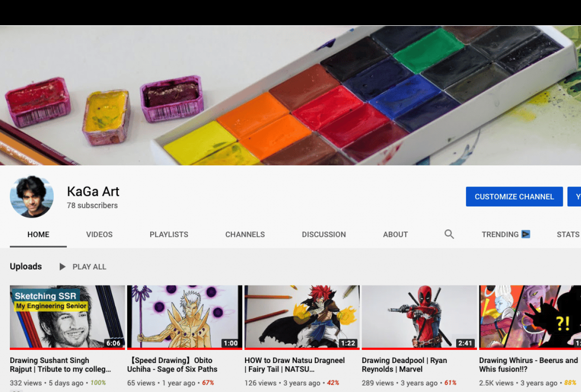Open the STATS tab
This screenshot has width=581, height=392.
pos(568,234)
